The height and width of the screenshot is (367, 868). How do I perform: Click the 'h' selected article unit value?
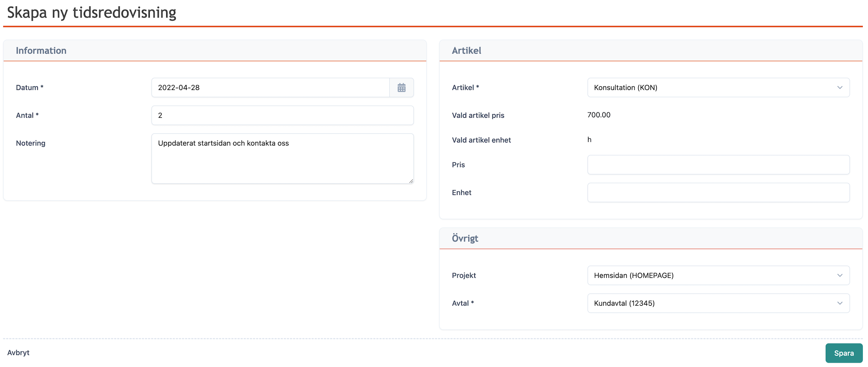click(589, 140)
